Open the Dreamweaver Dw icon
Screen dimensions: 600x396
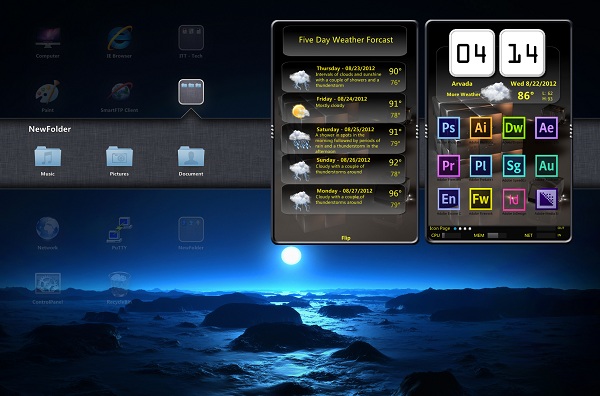pos(514,127)
